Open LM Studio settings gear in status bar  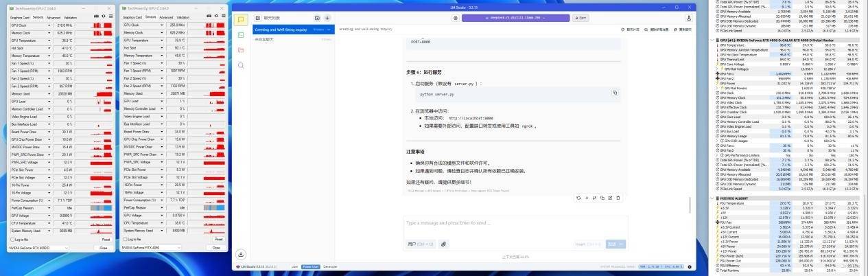coord(689,266)
